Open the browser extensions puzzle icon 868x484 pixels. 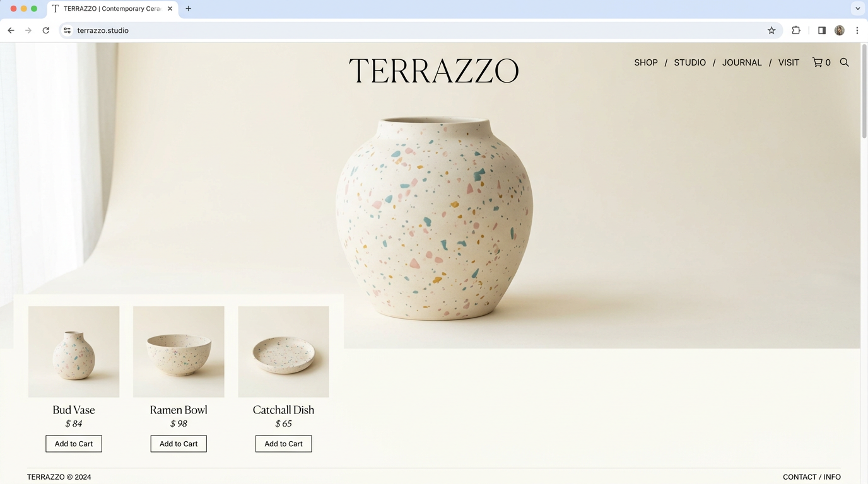[x=796, y=30]
